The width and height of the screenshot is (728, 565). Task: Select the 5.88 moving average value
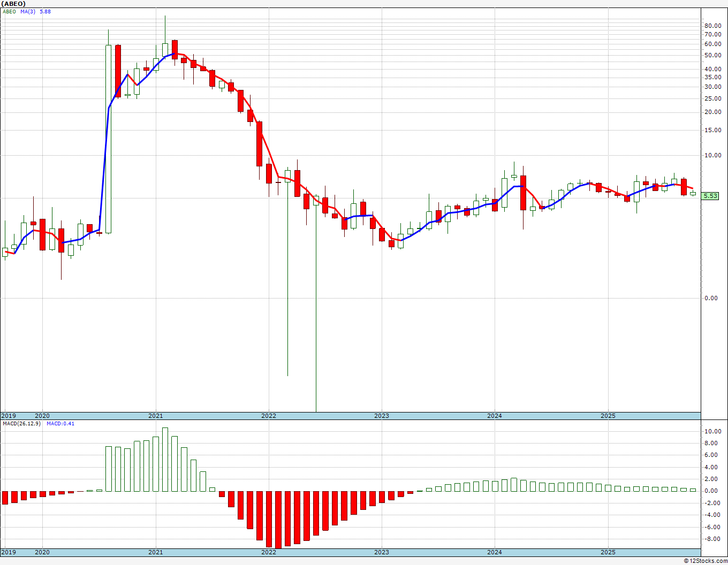tap(45, 12)
